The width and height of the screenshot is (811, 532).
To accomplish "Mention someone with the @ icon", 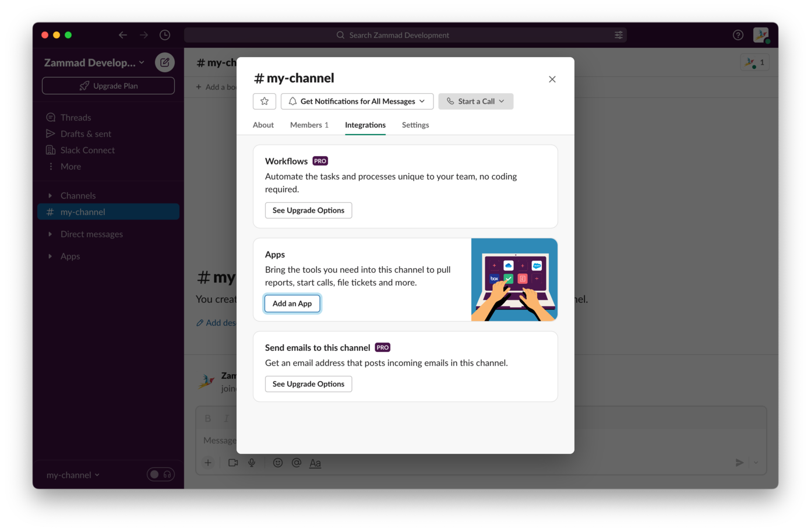I will (297, 463).
